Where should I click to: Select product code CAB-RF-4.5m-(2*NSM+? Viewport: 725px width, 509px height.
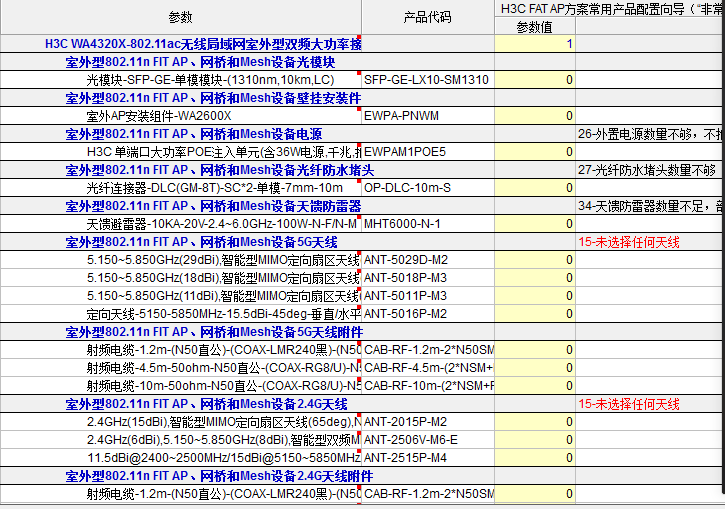coord(428,368)
